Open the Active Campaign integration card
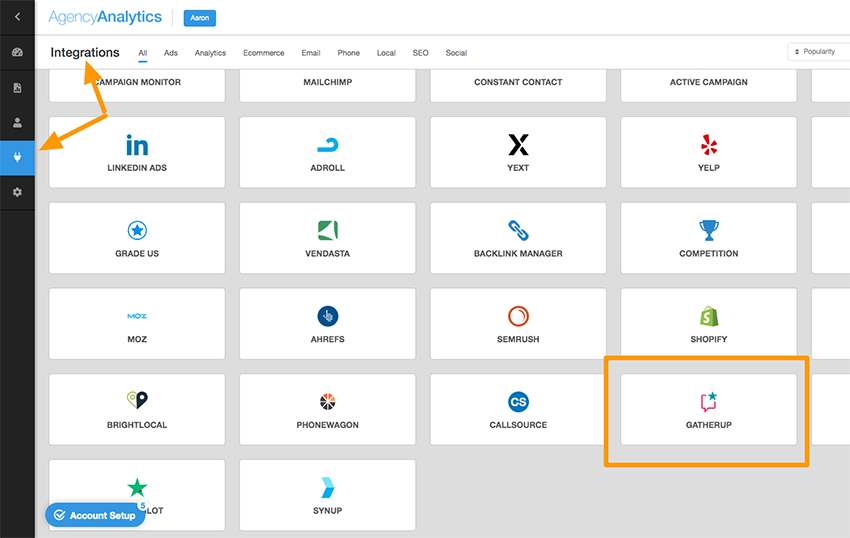 click(709, 85)
